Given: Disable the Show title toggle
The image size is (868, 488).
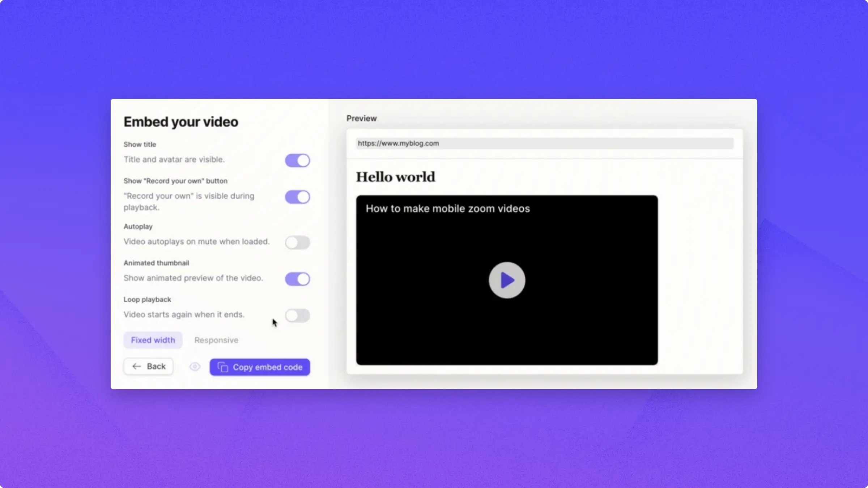Looking at the screenshot, I should pyautogui.click(x=297, y=160).
